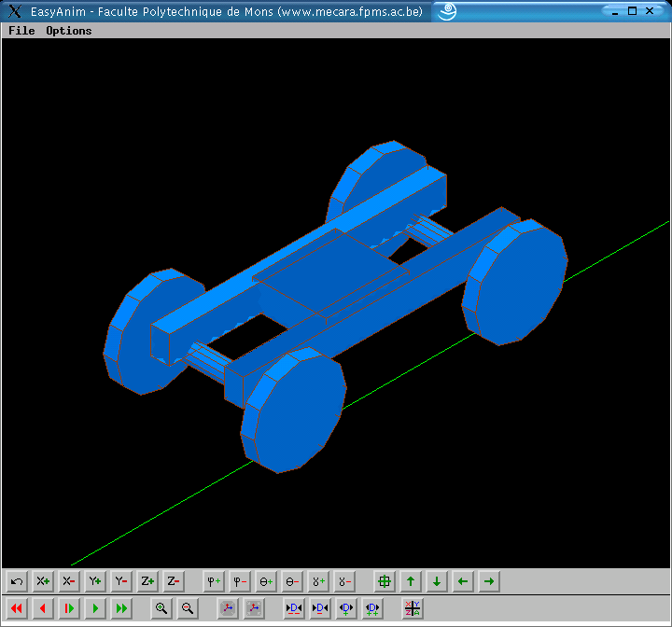
Task: Zoom in with green plus magnifier
Action: pyautogui.click(x=161, y=608)
